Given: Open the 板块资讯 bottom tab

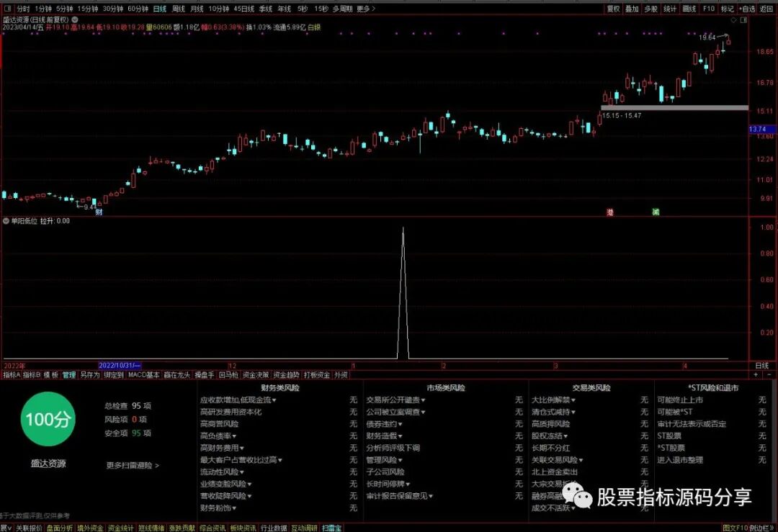Looking at the screenshot, I should point(243,528).
